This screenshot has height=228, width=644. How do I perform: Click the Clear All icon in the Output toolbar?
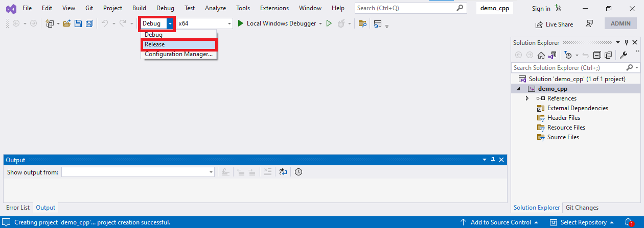267,172
